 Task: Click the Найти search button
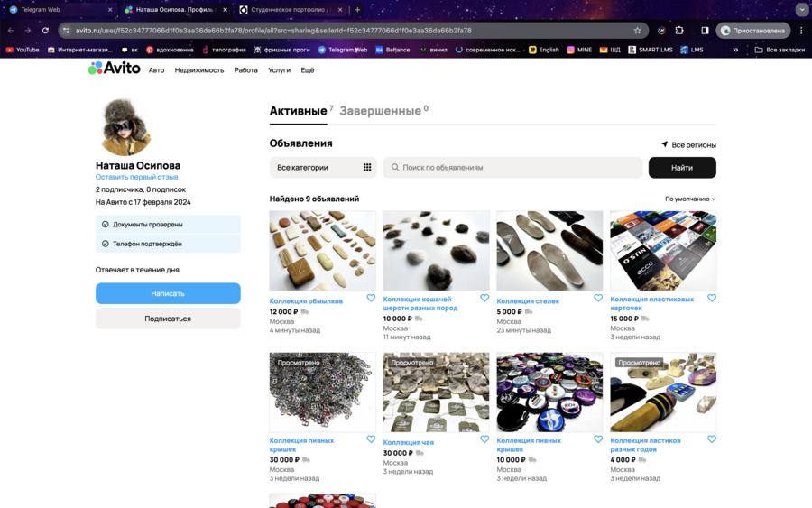pos(682,167)
